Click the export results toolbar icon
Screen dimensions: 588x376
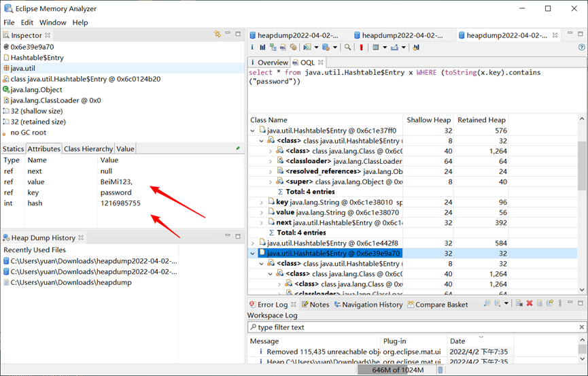point(394,48)
